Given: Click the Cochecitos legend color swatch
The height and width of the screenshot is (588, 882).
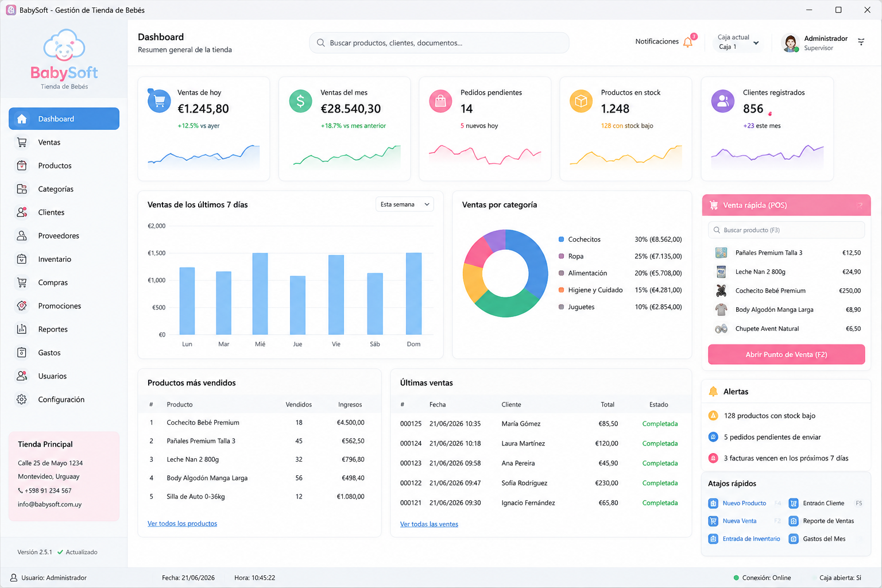Looking at the screenshot, I should point(561,239).
